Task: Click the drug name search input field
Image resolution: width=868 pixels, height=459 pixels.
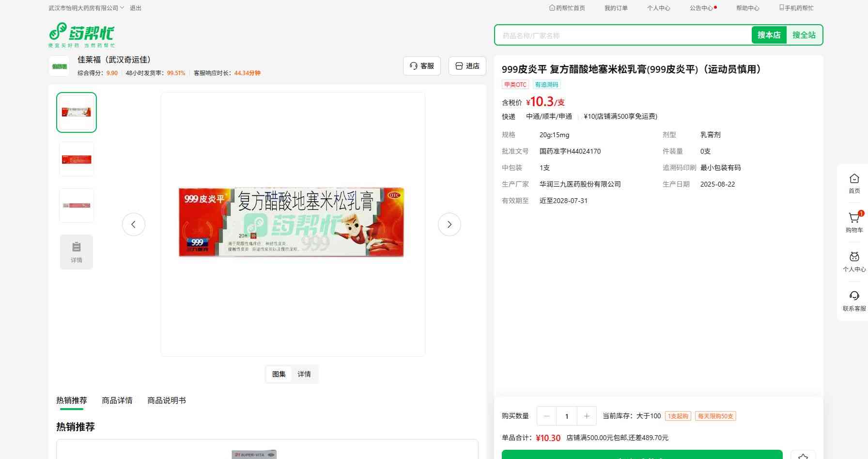Action: pyautogui.click(x=622, y=35)
